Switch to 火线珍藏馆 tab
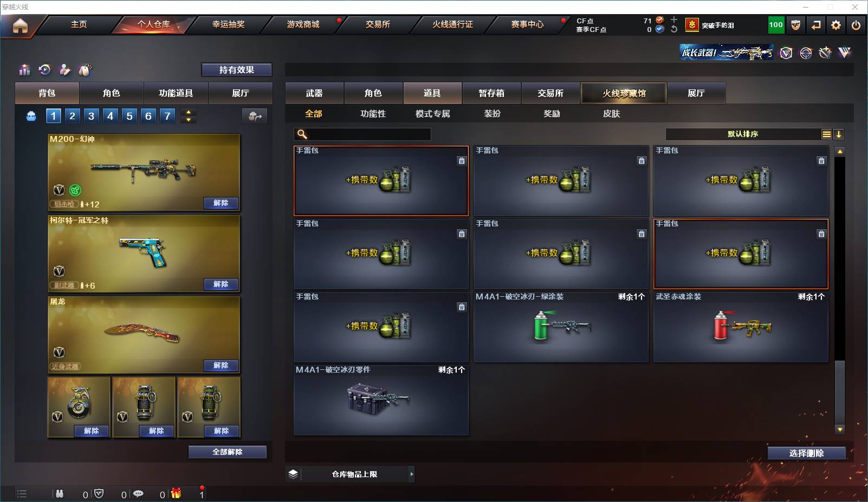 tap(624, 93)
